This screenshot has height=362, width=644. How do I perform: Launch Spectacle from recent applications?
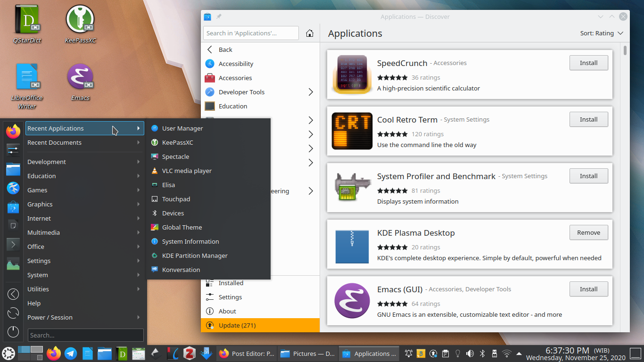pos(209,156)
